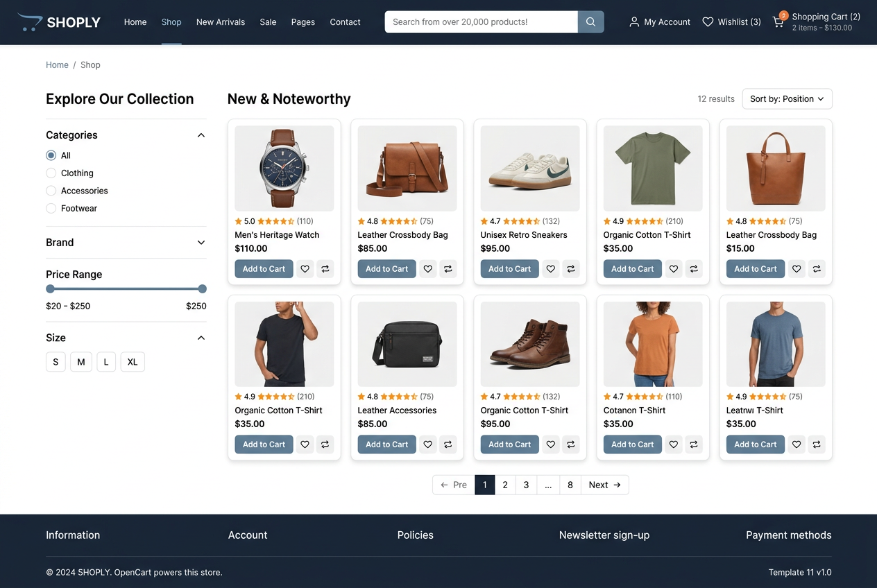
Task: Open the Pages menu in navigation
Action: pos(303,22)
